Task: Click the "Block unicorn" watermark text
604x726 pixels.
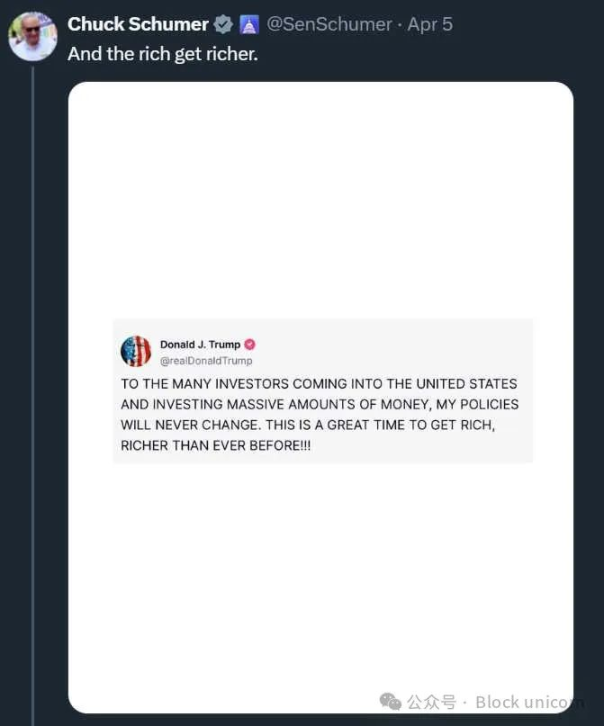Action: tap(528, 701)
